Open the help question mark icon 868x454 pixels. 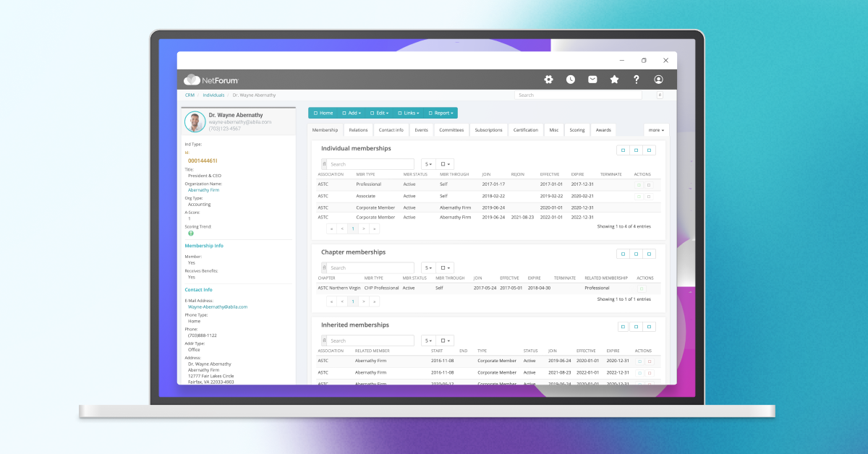click(636, 80)
